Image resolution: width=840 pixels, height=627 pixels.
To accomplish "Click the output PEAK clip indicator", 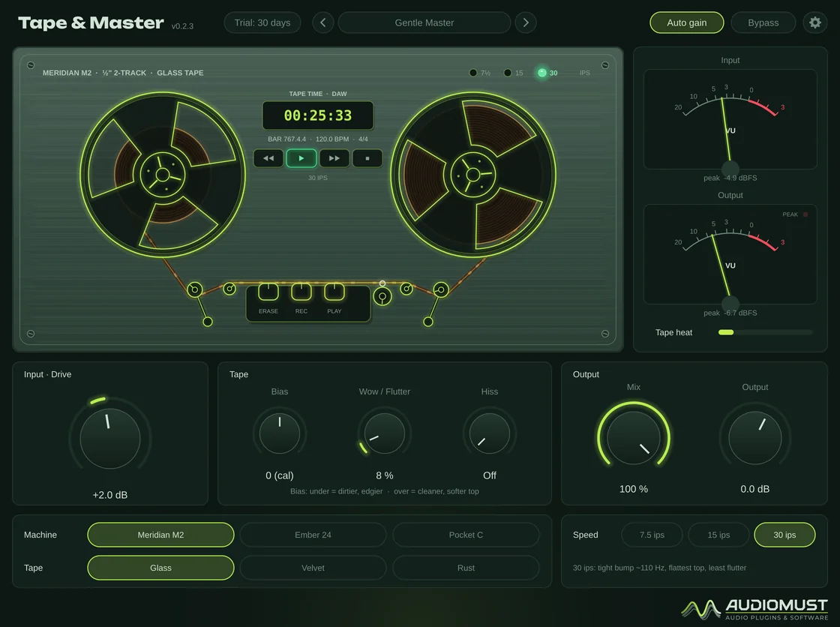I will [805, 214].
